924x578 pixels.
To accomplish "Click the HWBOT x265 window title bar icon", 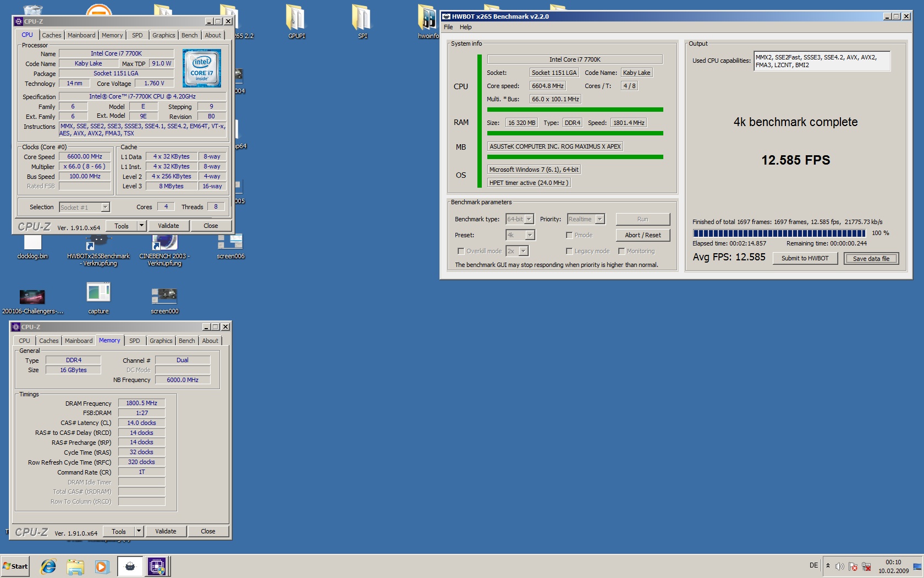I will [446, 17].
